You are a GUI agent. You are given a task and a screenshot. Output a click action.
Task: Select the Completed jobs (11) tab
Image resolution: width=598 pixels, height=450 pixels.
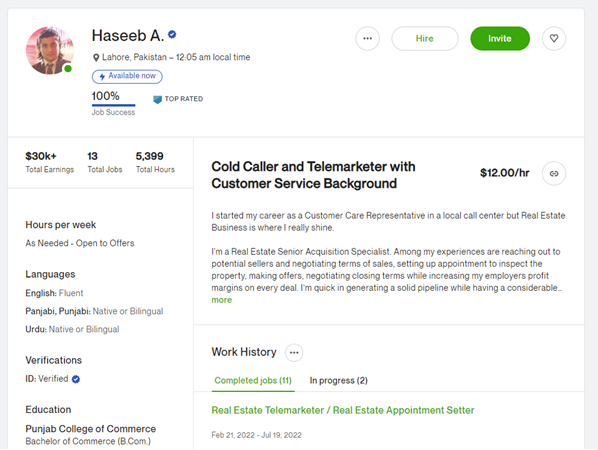click(x=253, y=381)
